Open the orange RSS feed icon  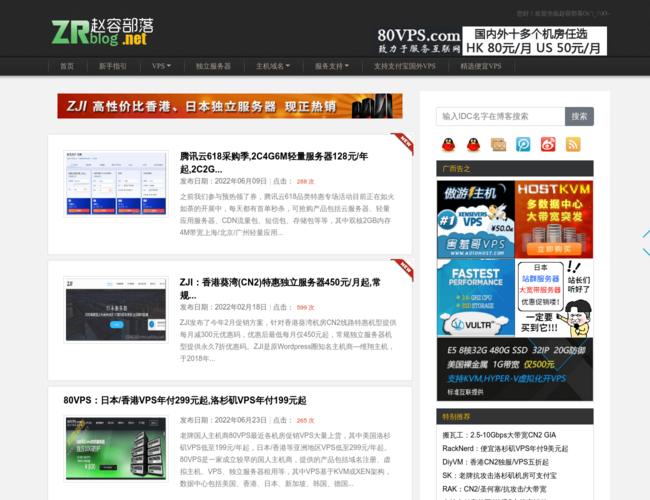573,144
